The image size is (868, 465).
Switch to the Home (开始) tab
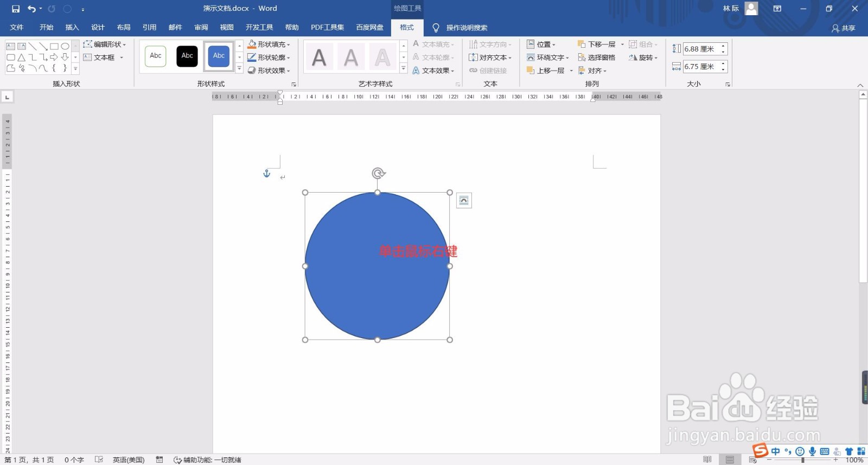click(x=47, y=28)
